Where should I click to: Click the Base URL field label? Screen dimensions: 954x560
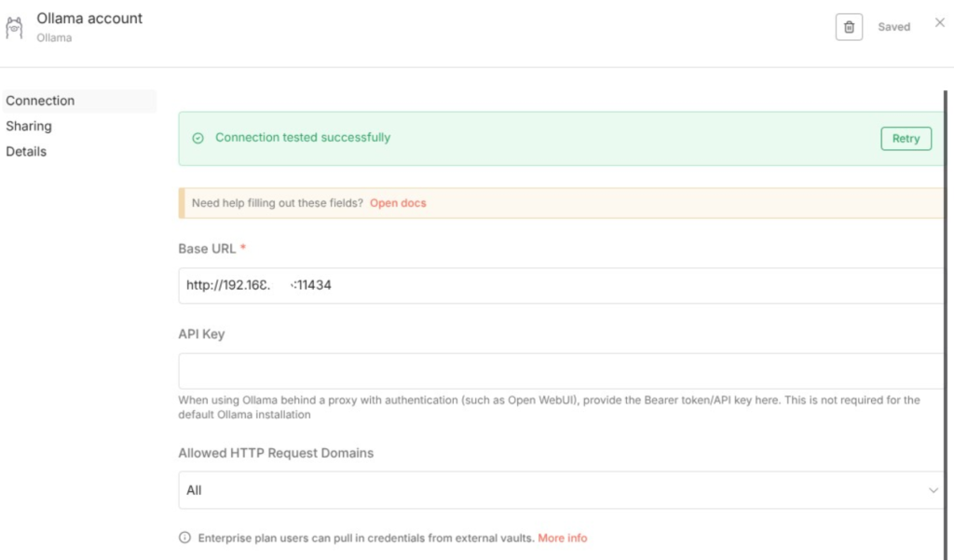click(208, 249)
